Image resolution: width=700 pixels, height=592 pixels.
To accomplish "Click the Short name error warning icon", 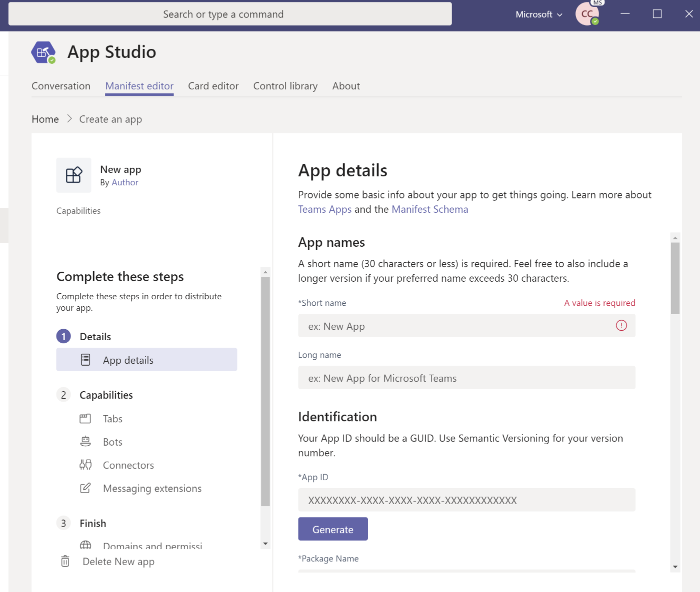I will pyautogui.click(x=621, y=326).
